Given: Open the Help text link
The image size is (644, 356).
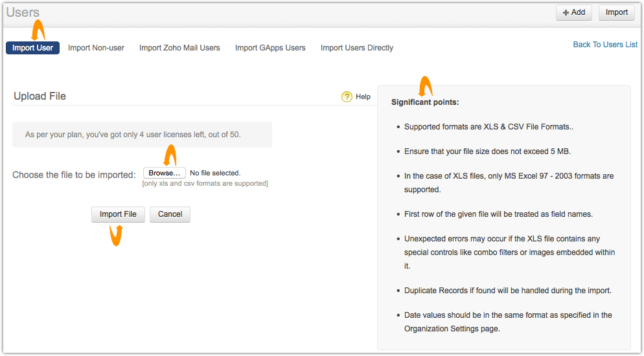Looking at the screenshot, I should [363, 96].
